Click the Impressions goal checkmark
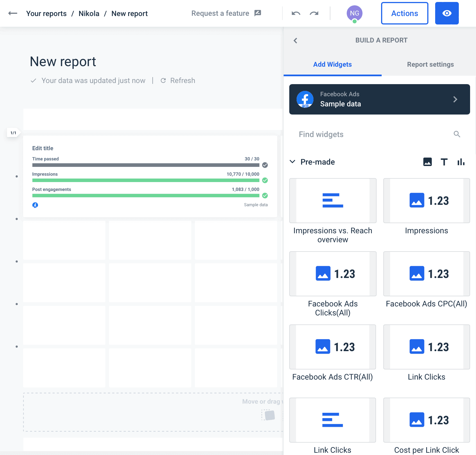476x455 pixels. click(x=265, y=180)
